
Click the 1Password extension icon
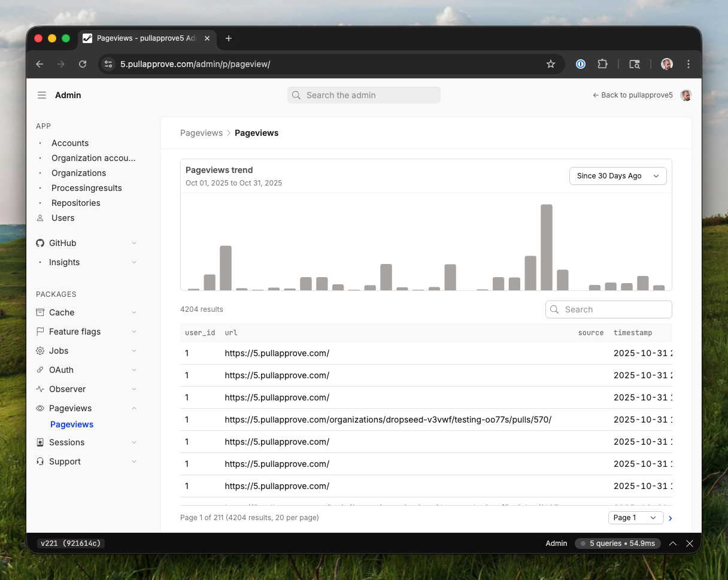[580, 64]
